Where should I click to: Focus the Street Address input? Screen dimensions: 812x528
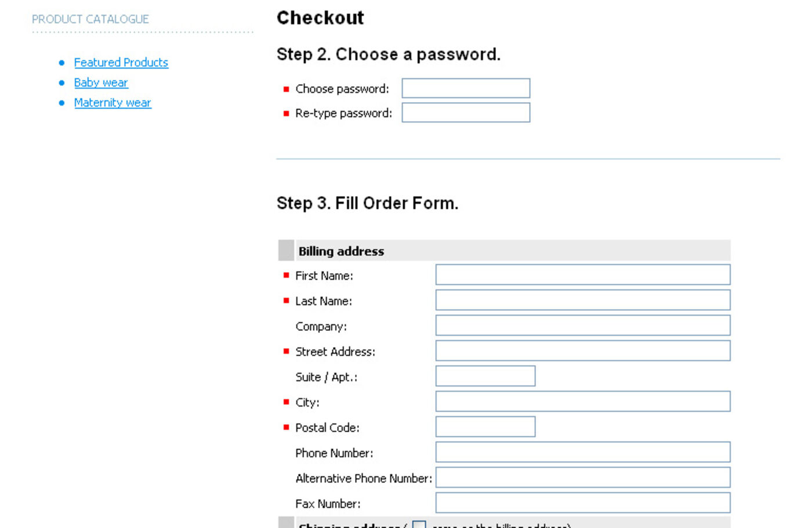tap(582, 351)
